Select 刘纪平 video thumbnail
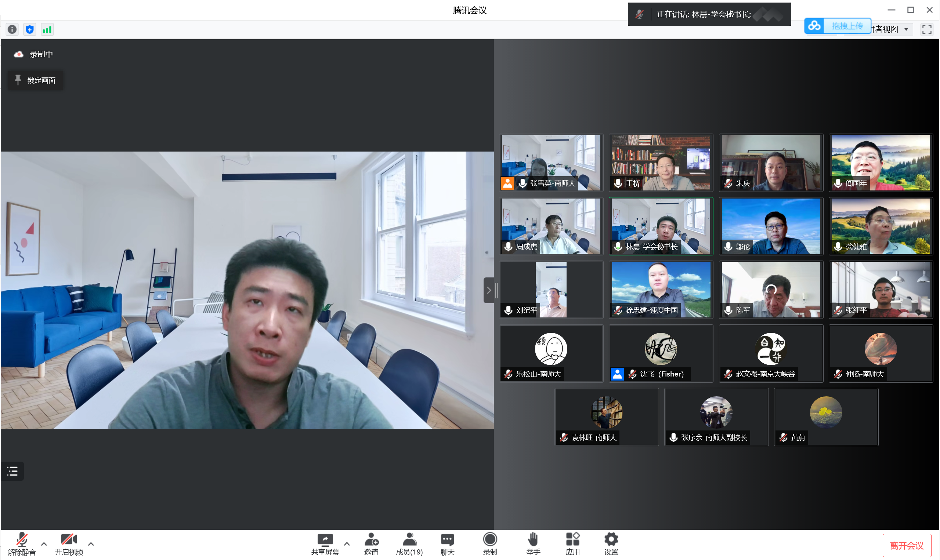 tap(551, 290)
